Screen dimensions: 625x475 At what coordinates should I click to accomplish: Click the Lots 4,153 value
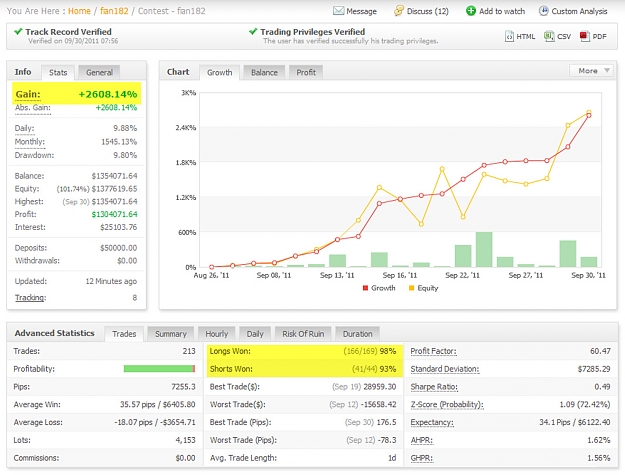[185, 440]
